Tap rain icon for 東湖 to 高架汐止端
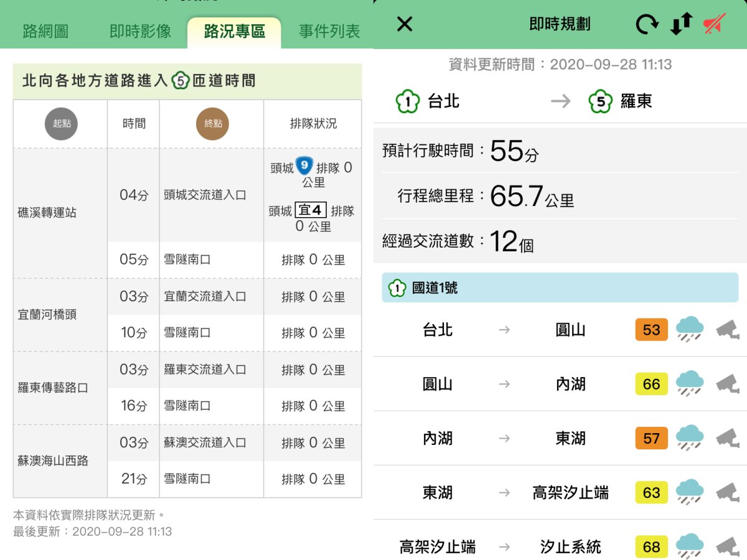 click(x=690, y=492)
